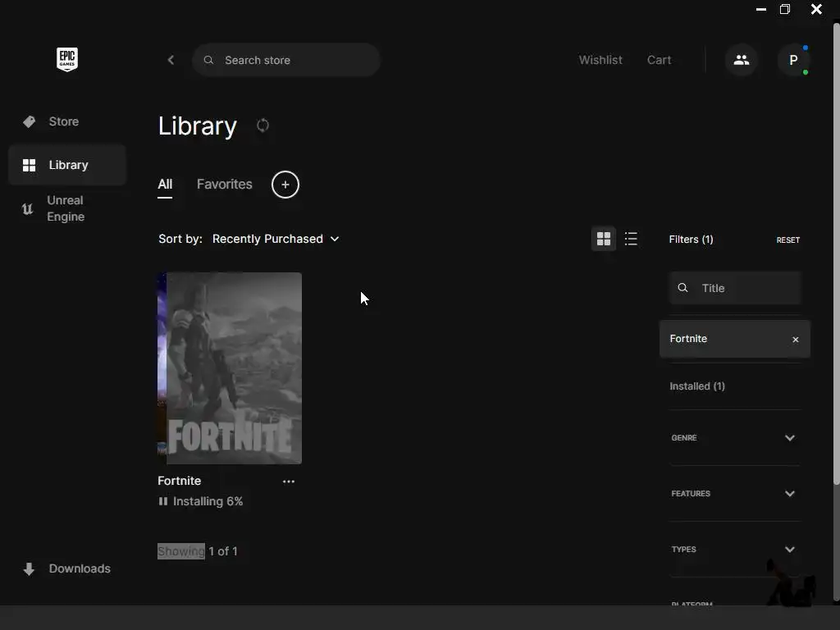This screenshot has height=630, width=840.
Task: Close the Epic Games Launcher window
Action: pyautogui.click(x=816, y=9)
